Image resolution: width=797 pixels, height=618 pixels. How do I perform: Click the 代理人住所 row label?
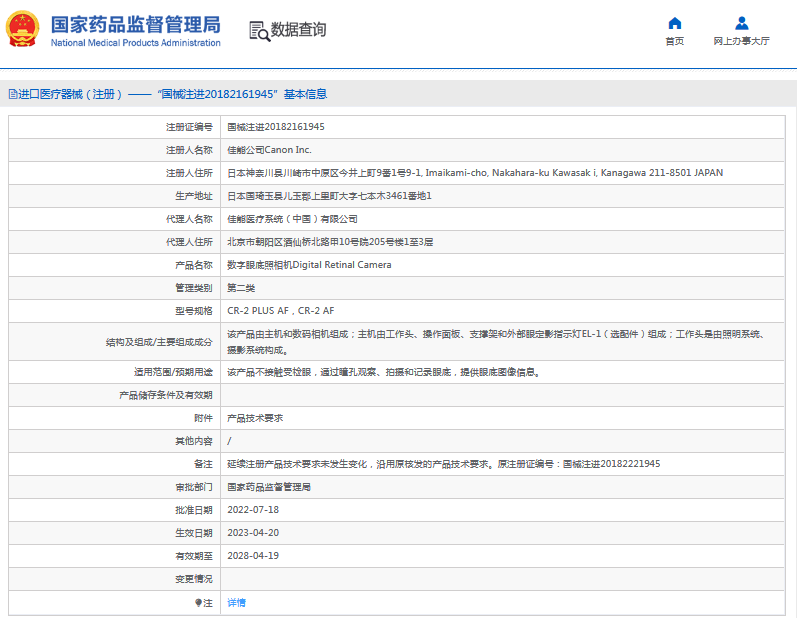pyautogui.click(x=189, y=242)
